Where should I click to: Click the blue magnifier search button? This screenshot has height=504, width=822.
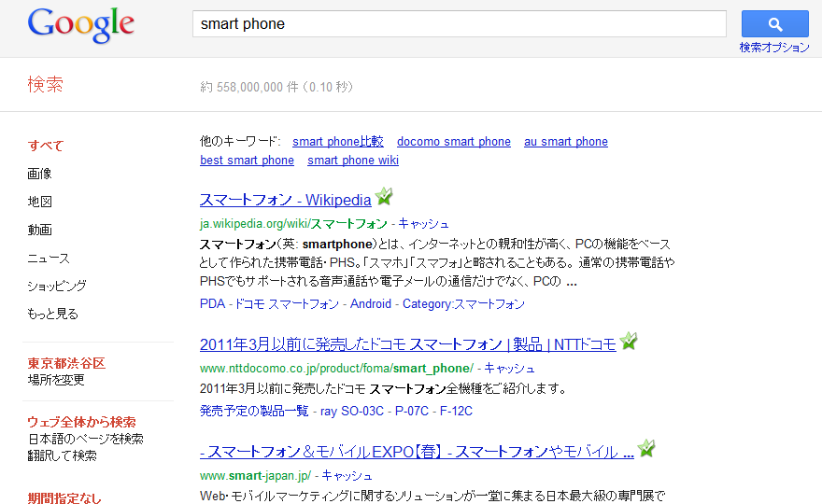[x=774, y=24]
